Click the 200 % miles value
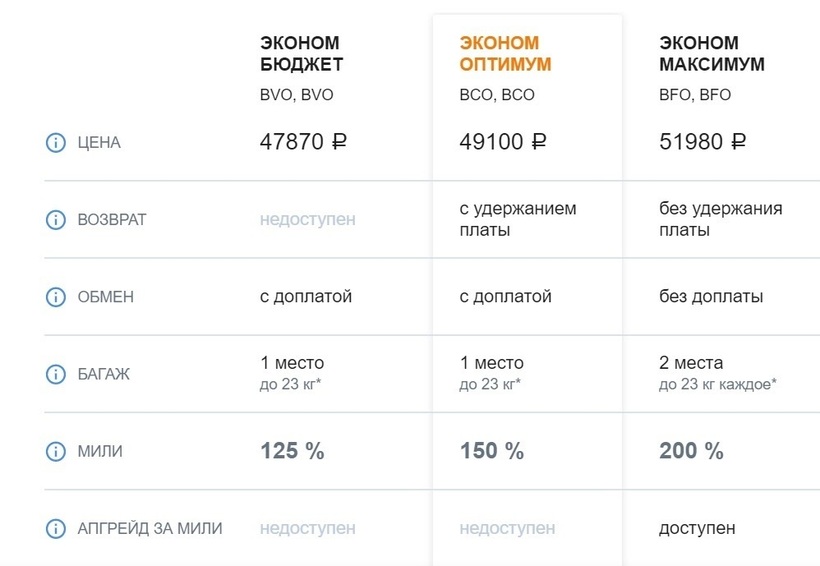 click(691, 451)
